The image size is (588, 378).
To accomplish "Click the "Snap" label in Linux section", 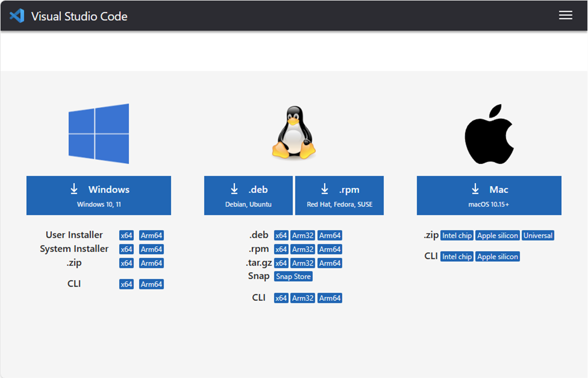I will (x=259, y=276).
